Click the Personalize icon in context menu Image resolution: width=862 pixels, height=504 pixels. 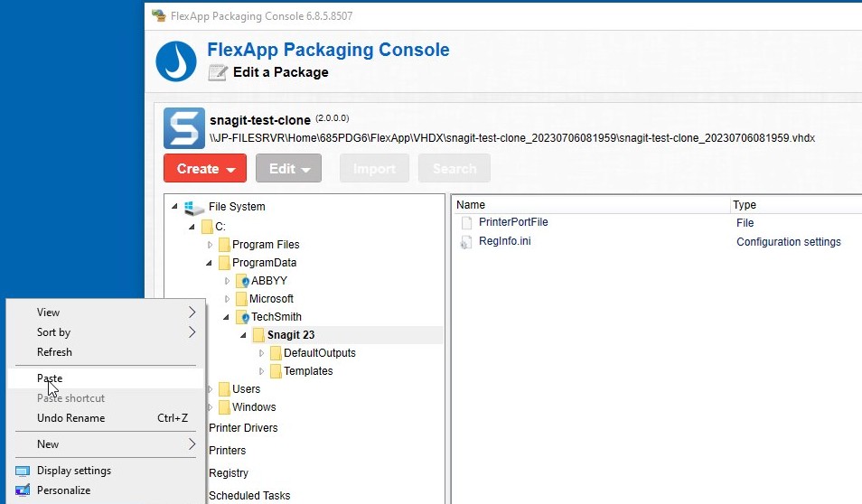23,490
